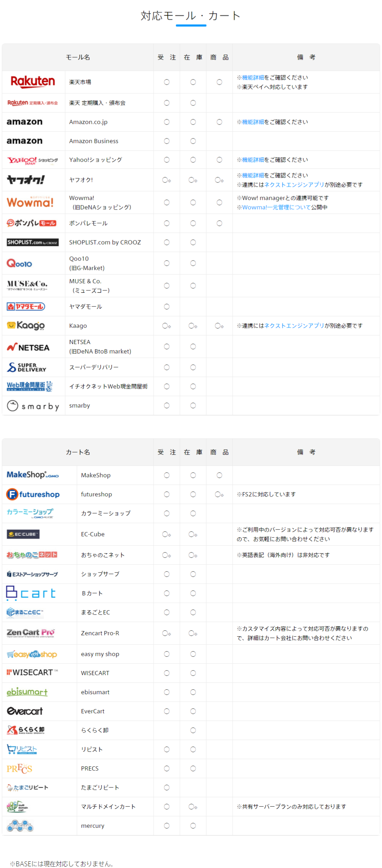Click the Rakuten logo for 楽天市場
Screen dimensions: 382x868
(x=33, y=82)
